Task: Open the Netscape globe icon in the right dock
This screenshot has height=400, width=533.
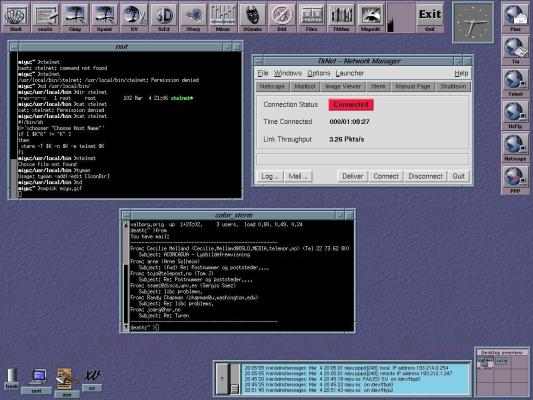Action: pyautogui.click(x=515, y=147)
